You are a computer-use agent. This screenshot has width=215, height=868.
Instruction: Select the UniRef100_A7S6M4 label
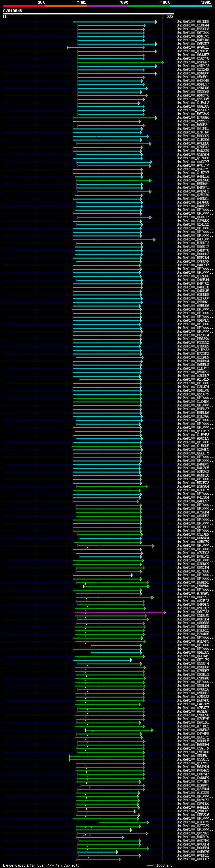coord(193,512)
